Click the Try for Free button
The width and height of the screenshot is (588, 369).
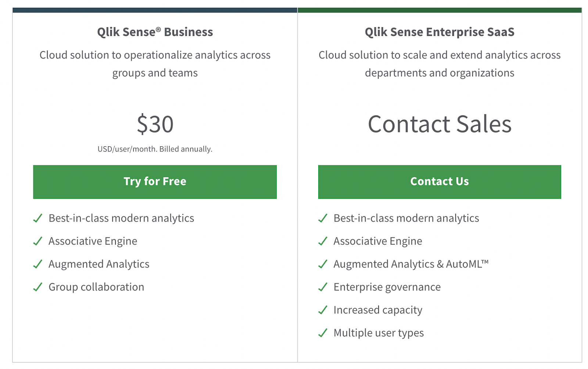coord(155,182)
